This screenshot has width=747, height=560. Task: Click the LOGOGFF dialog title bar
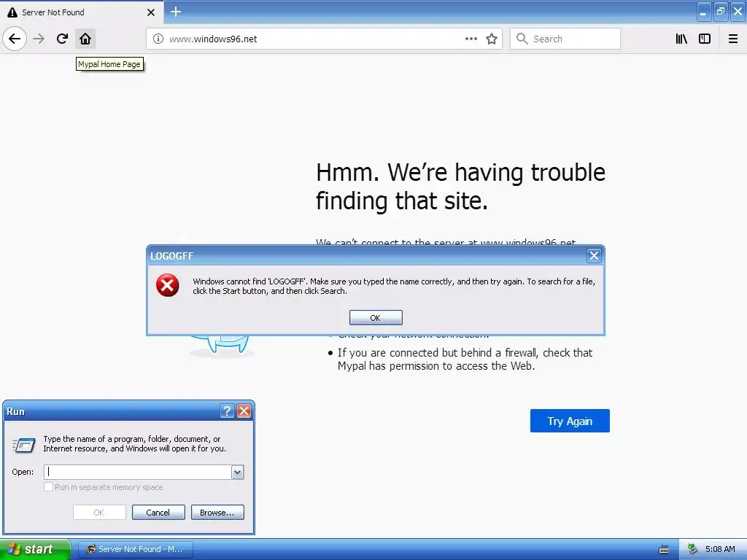coord(367,256)
